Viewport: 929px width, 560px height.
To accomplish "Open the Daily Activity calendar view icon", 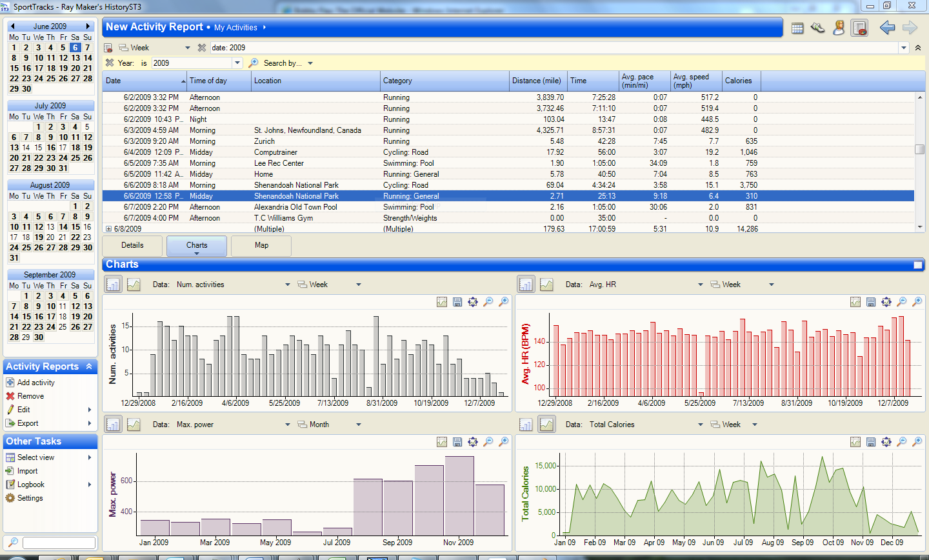I will click(x=797, y=28).
